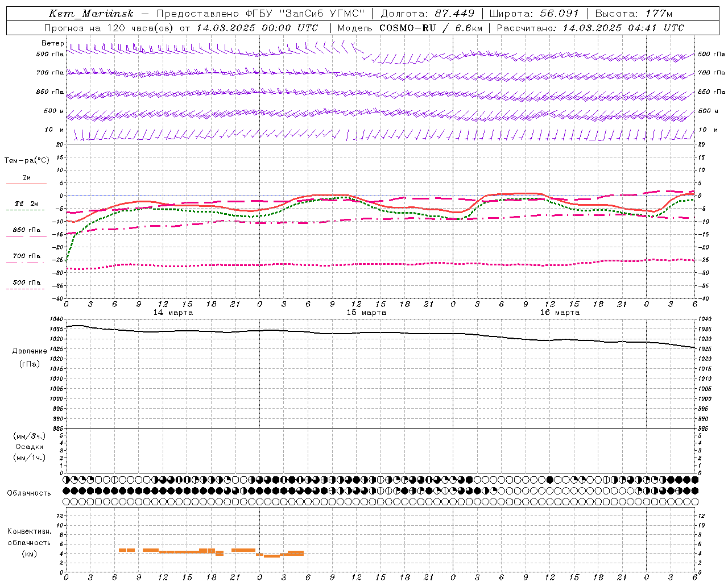Click the right '850 гПа' wind level label

(x=712, y=92)
